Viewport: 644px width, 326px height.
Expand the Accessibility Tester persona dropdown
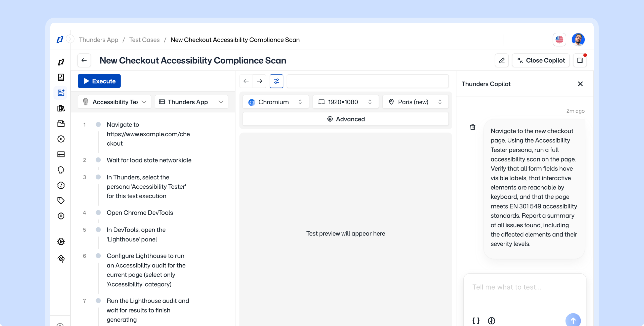tap(114, 102)
